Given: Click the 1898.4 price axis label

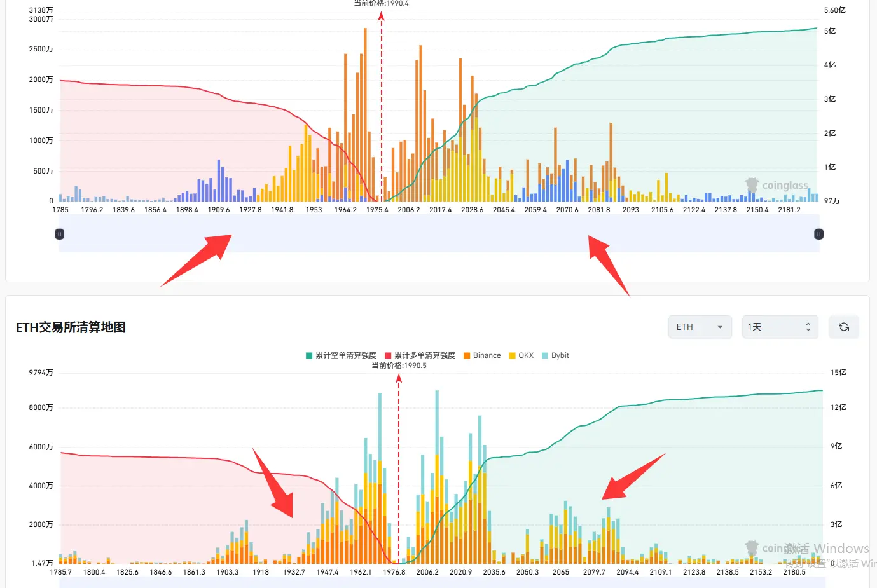Looking at the screenshot, I should click(187, 210).
